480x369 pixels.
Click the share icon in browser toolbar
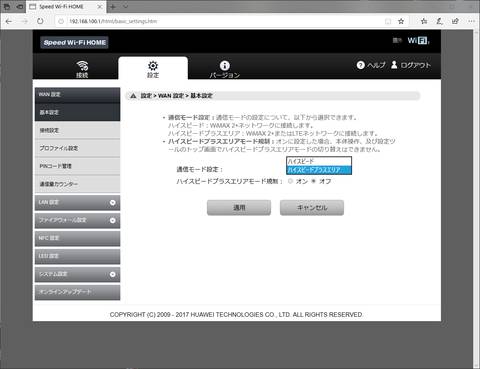[x=455, y=21]
